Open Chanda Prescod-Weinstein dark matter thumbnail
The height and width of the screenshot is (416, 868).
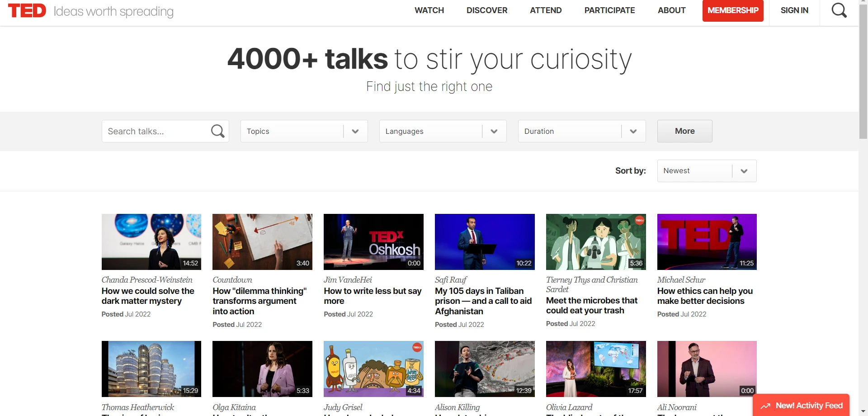(151, 242)
